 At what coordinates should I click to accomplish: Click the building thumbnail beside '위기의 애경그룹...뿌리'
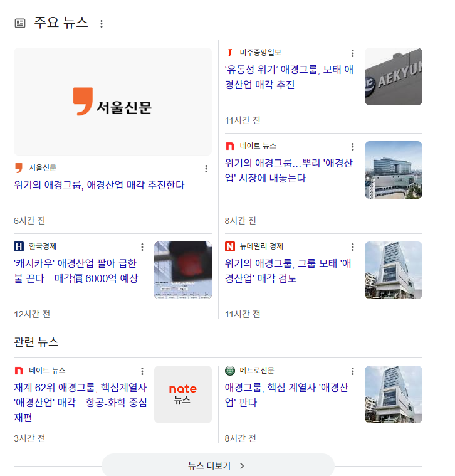[394, 170]
